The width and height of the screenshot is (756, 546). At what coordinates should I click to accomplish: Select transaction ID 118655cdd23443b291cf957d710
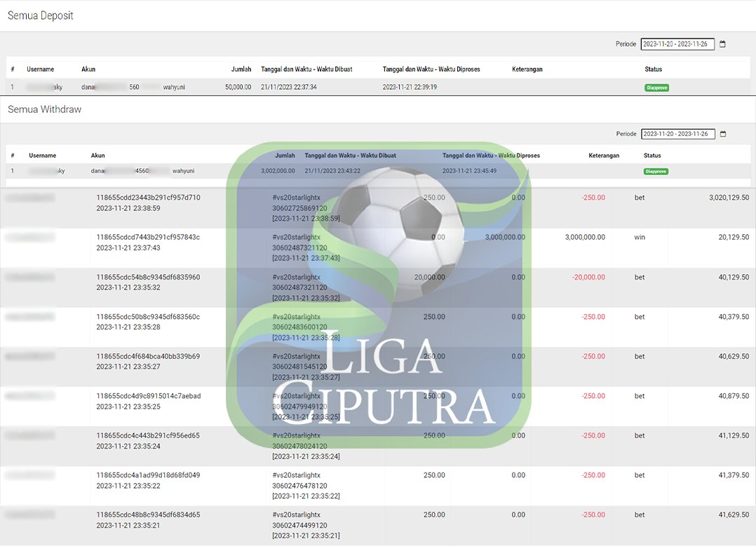(x=148, y=198)
